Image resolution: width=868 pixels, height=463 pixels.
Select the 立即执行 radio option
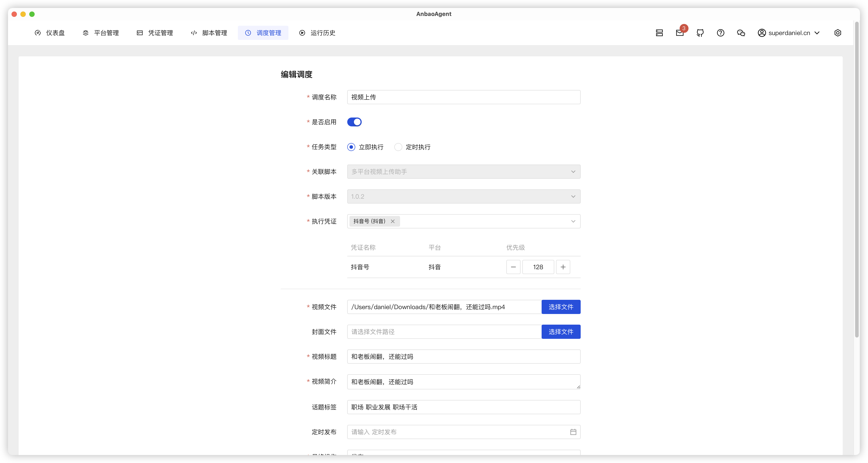pyautogui.click(x=351, y=147)
